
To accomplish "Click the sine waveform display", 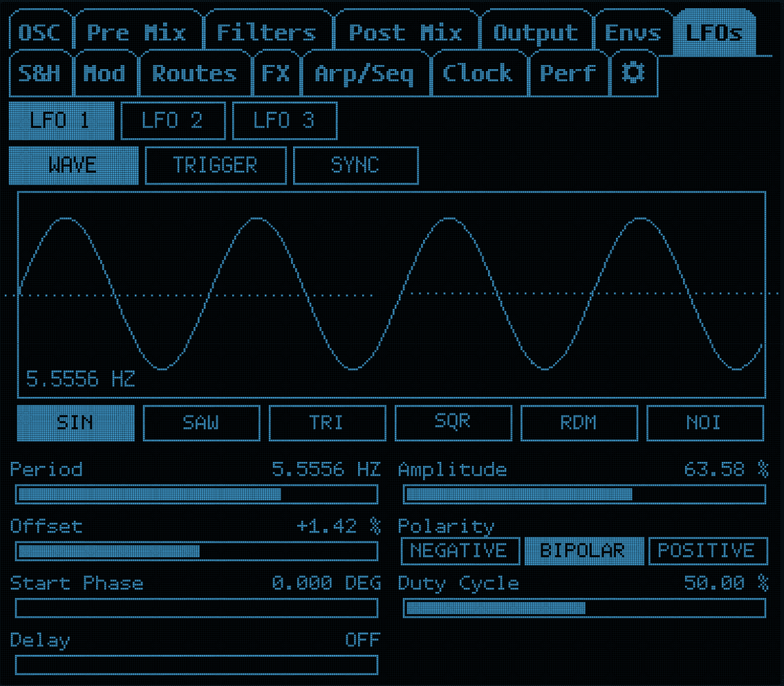I will [x=391, y=295].
